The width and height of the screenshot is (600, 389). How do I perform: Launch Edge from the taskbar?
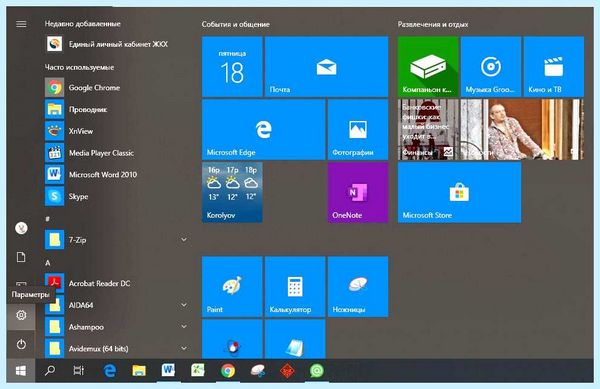tap(109, 370)
